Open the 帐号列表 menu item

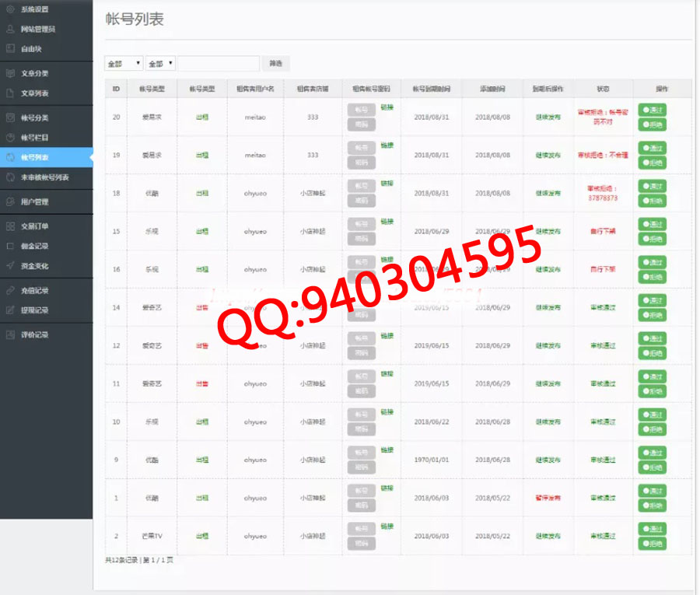click(47, 157)
